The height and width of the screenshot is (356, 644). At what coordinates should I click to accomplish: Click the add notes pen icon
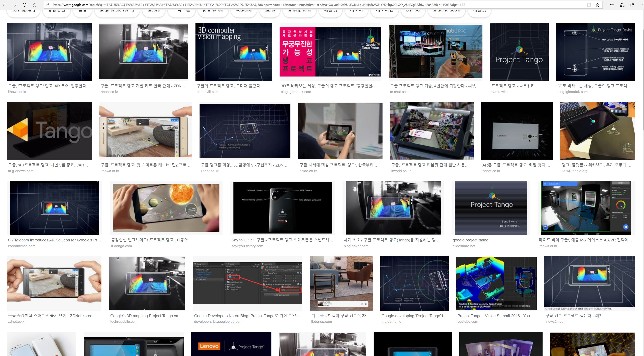(x=622, y=5)
